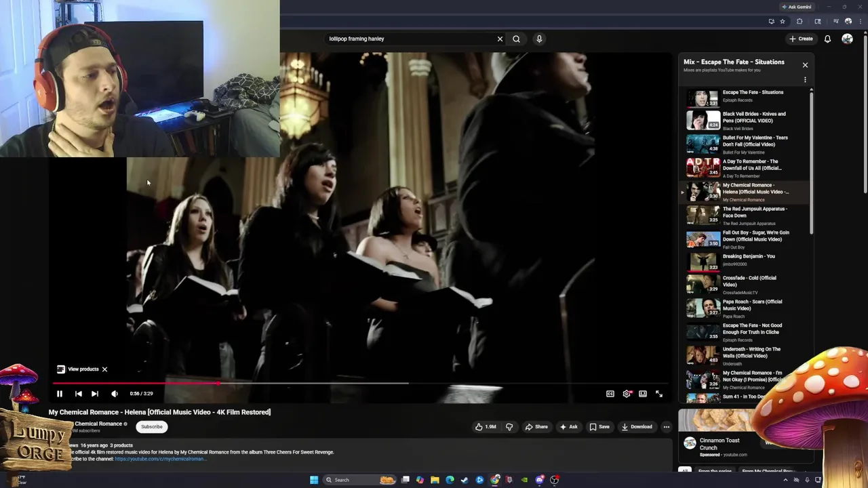
Task: Open File Explorer from taskbar
Action: (x=435, y=480)
